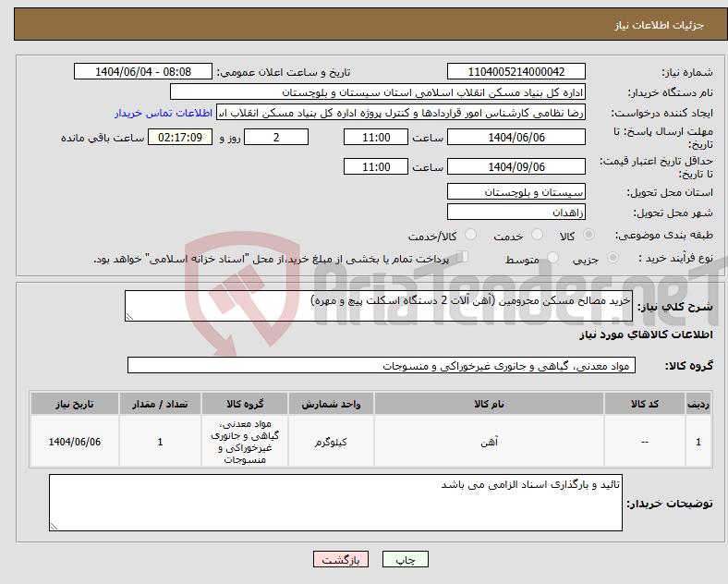
Task: Click the گروه کالا column header
Action: [245, 404]
